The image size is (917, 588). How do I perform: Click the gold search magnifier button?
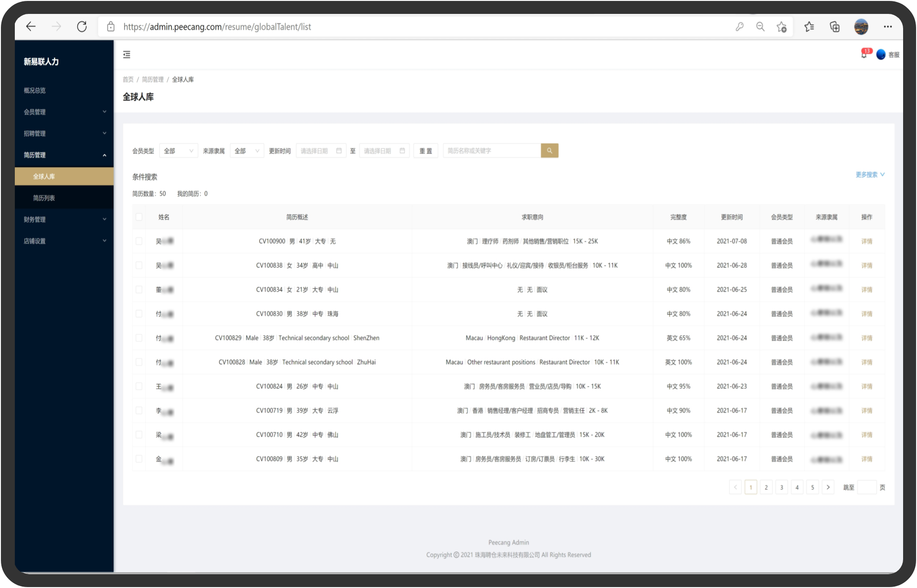point(549,150)
